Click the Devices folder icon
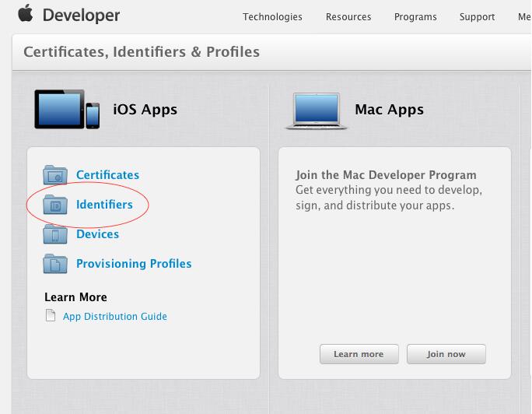Image resolution: width=532 pixels, height=414 pixels. coord(55,234)
